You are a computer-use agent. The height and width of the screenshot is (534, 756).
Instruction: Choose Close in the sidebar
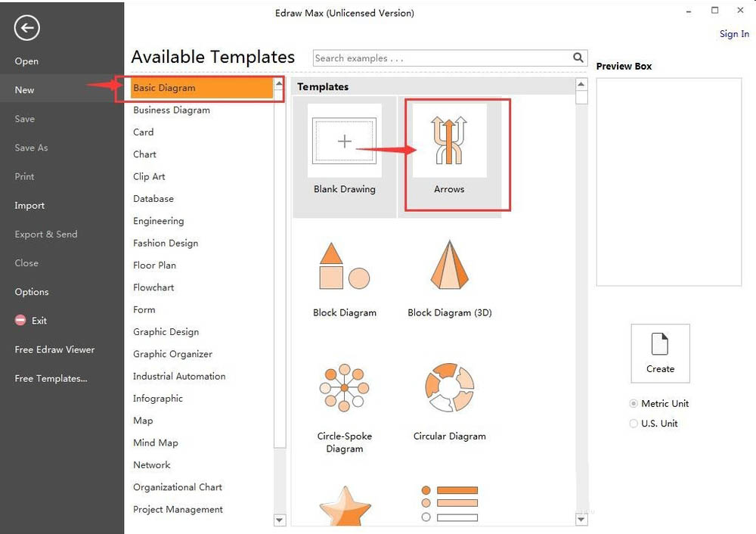point(26,263)
